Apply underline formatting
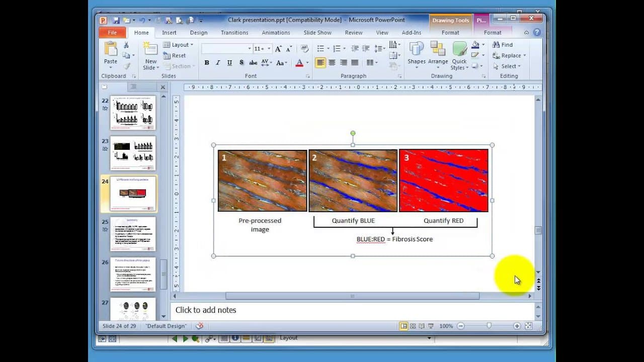Image resolution: width=644 pixels, height=362 pixels. click(229, 63)
